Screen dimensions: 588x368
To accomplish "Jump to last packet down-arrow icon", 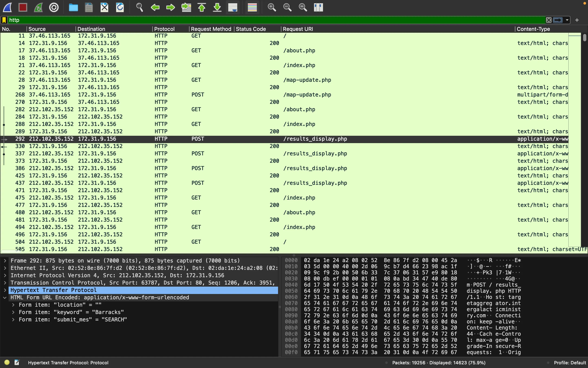I will point(217,7).
